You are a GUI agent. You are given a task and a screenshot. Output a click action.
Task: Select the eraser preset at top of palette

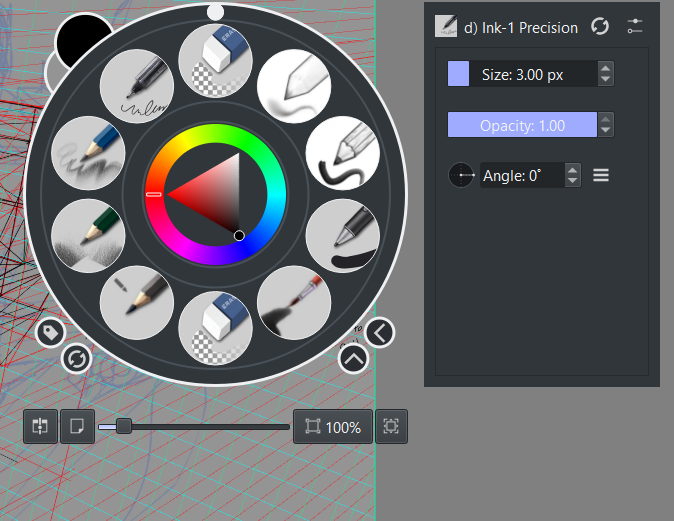[215, 61]
